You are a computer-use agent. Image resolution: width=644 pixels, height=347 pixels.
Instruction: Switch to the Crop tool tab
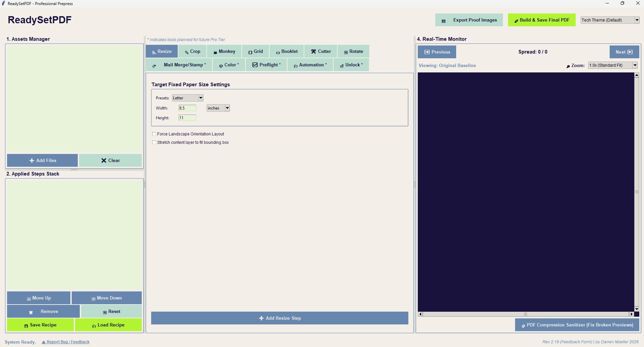coord(193,52)
